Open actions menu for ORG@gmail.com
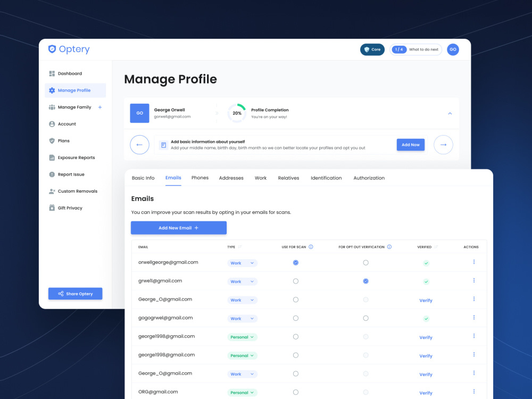The image size is (532, 399). click(x=474, y=392)
